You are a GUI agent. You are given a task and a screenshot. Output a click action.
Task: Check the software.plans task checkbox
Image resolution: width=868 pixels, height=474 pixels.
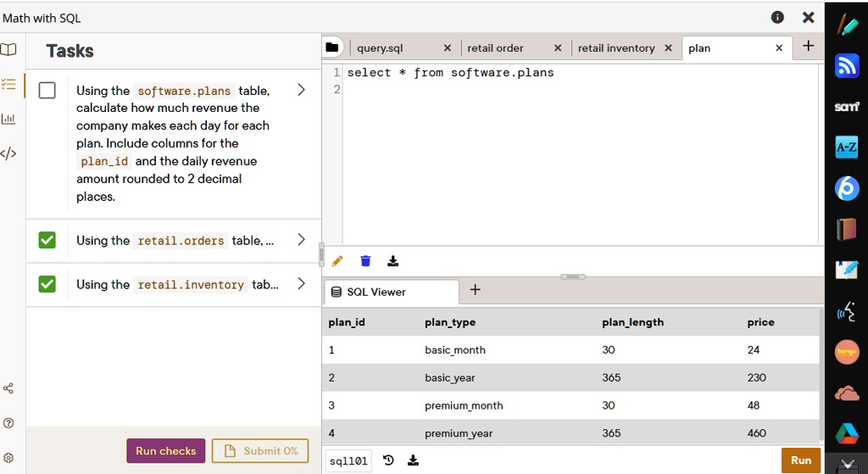click(47, 90)
